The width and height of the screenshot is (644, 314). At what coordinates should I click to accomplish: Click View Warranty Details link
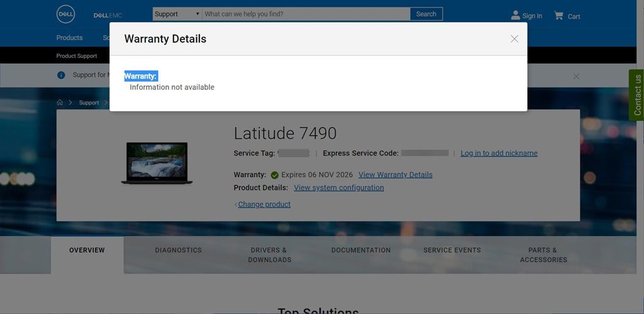tap(395, 175)
